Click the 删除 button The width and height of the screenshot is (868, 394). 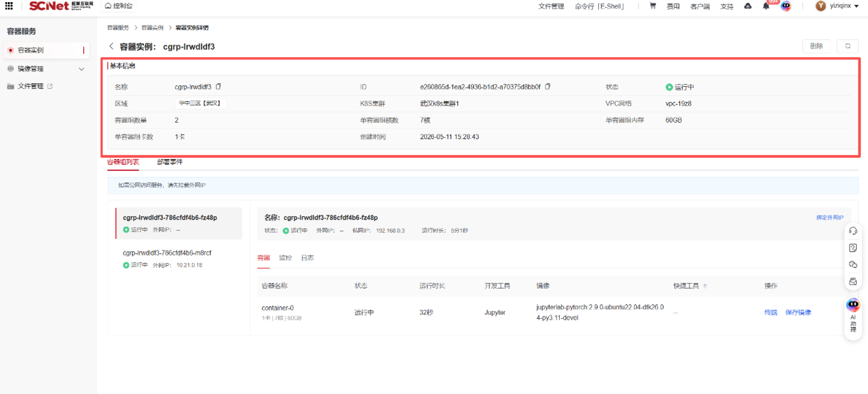[816, 46]
